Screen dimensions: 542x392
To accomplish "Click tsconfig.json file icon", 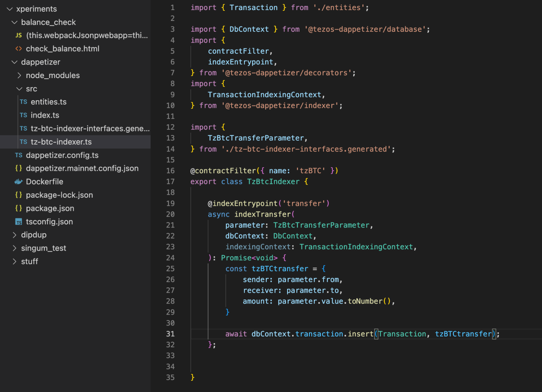I will [18, 222].
